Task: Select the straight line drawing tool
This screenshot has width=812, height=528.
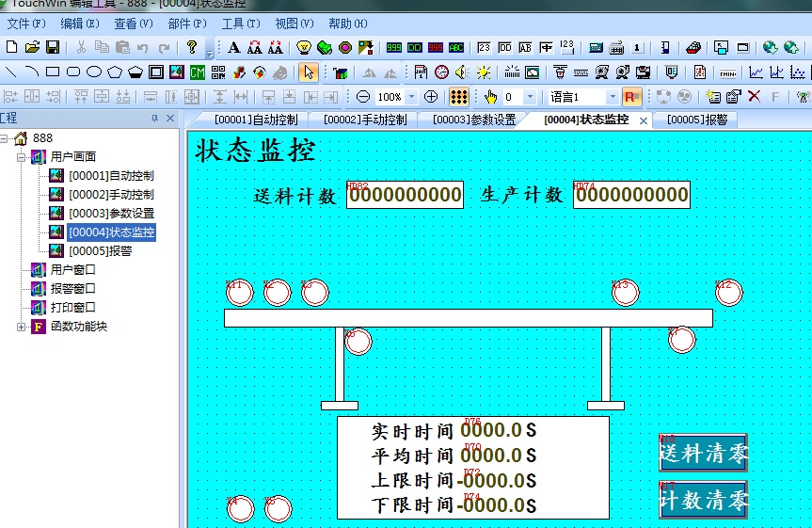Action: [11, 72]
